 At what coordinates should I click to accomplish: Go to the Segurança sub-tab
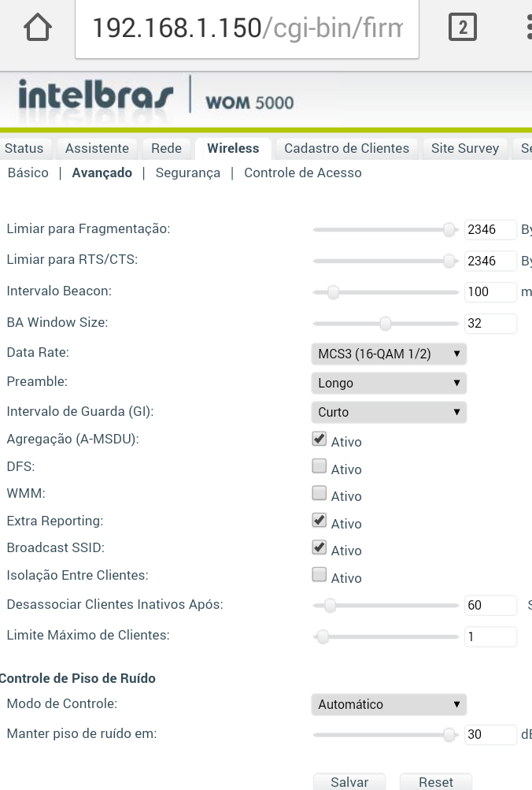(x=188, y=172)
